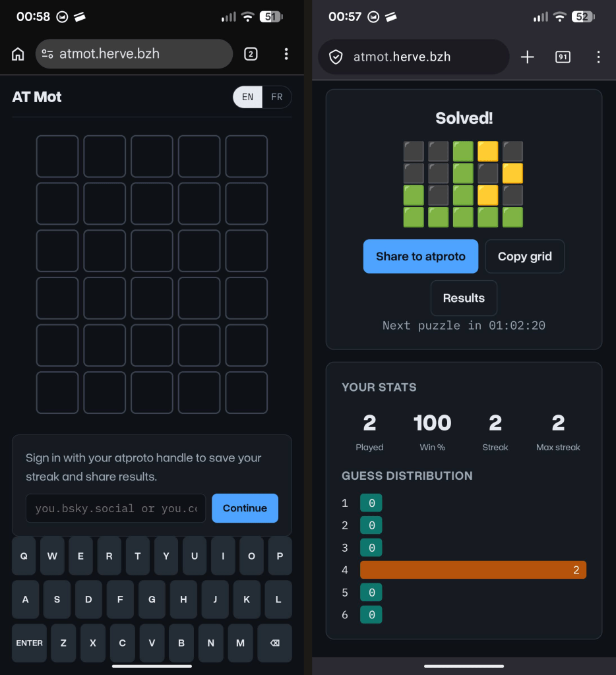Image resolution: width=616 pixels, height=675 pixels.
Task: Tap the Z key
Action: 63,643
